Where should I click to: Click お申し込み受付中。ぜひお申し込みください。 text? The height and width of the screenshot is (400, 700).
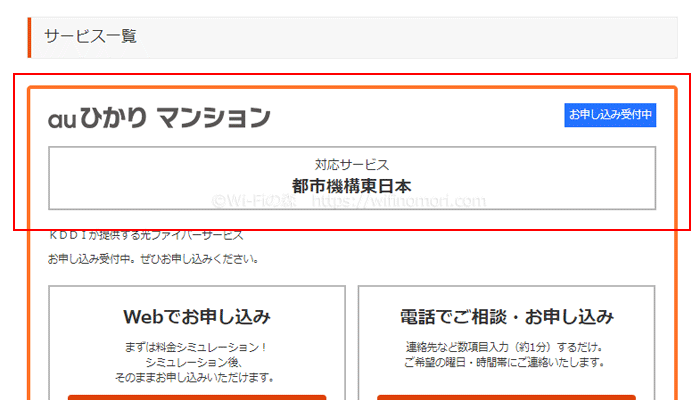coord(153,259)
